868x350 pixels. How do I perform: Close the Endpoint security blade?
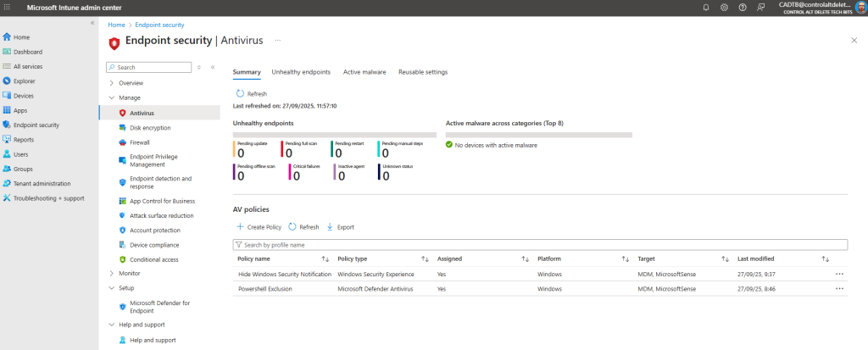pyautogui.click(x=854, y=41)
